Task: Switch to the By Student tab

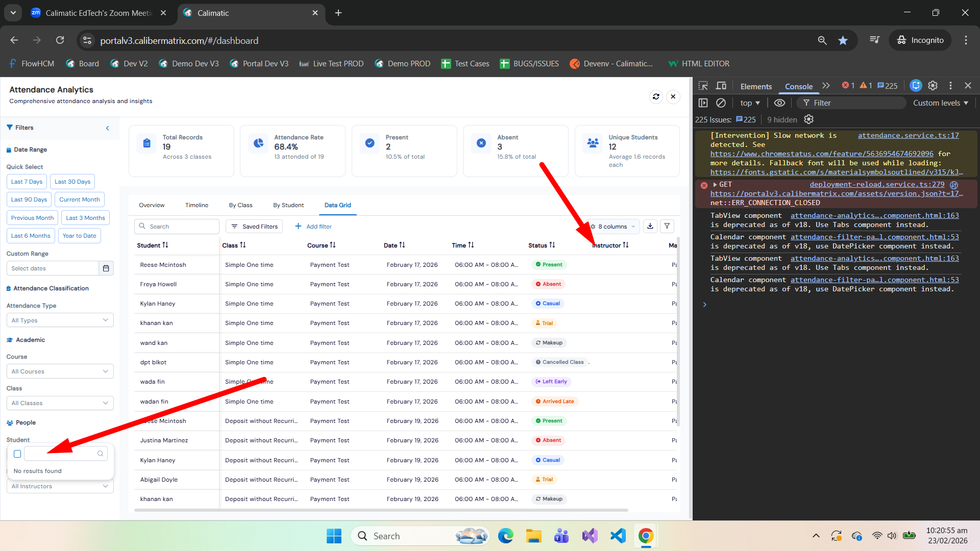Action: [x=288, y=205]
